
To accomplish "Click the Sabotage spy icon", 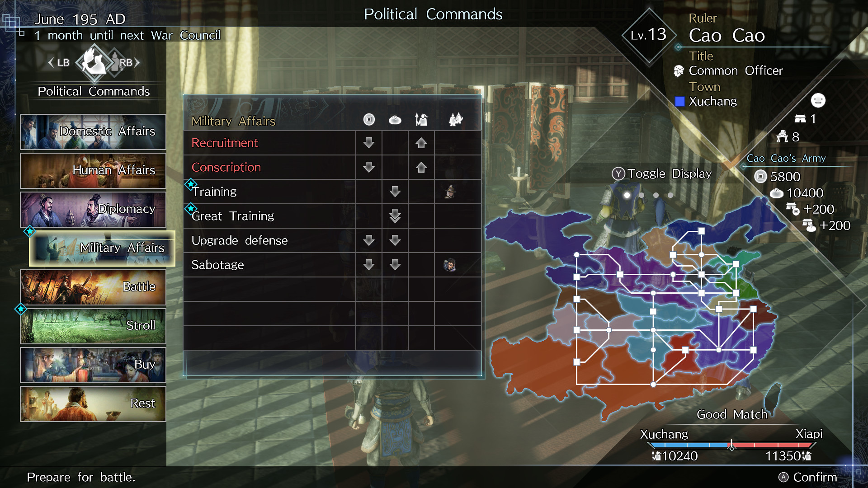I will tap(450, 264).
